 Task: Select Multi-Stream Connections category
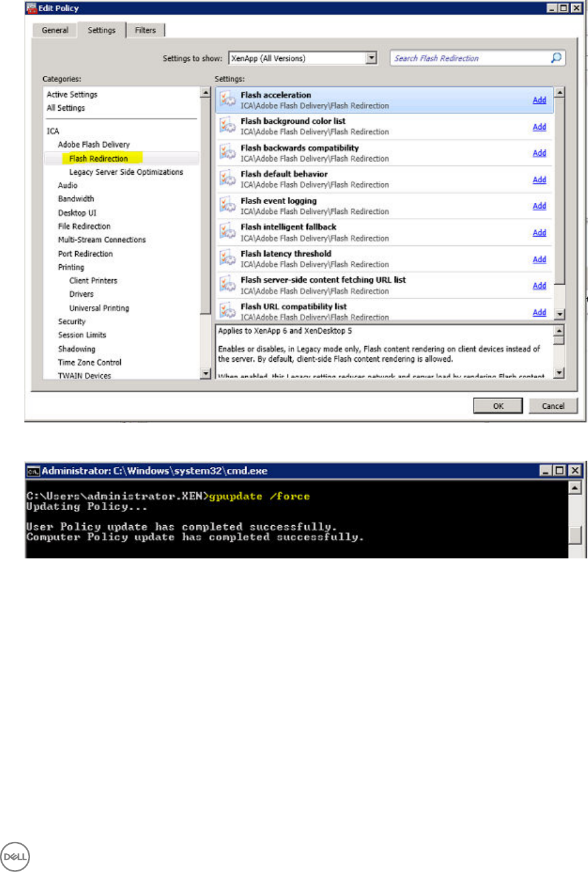[x=102, y=240]
